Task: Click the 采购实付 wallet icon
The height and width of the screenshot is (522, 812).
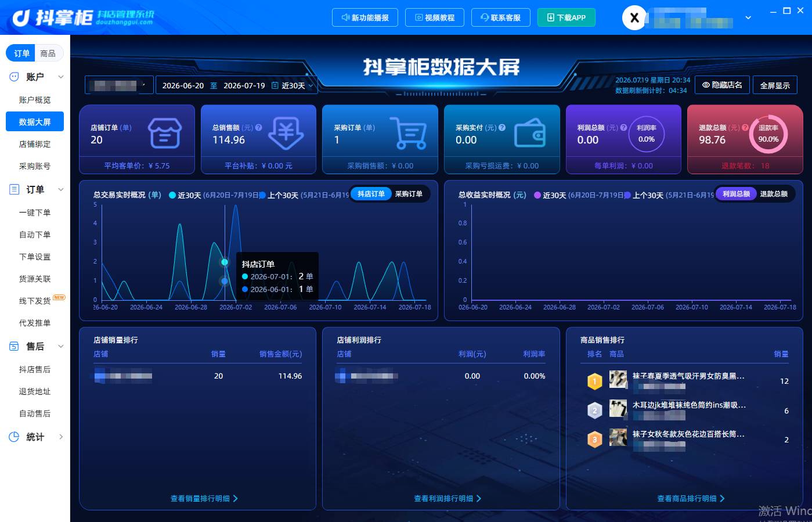Action: 530,133
